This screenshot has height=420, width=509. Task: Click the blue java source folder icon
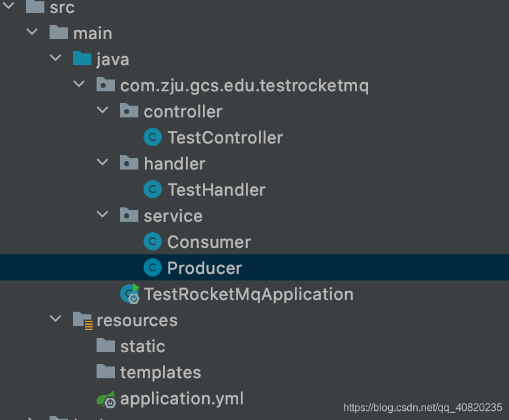tap(82, 59)
